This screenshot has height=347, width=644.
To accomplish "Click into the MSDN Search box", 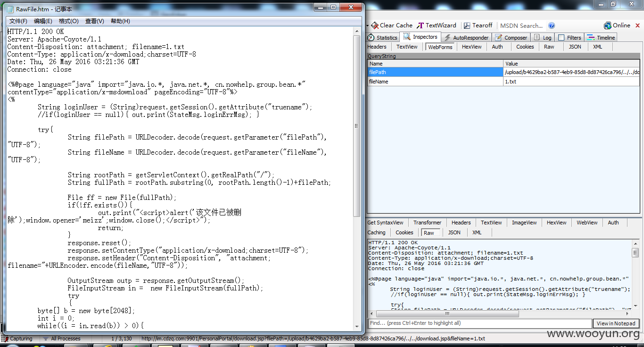I will [x=521, y=25].
